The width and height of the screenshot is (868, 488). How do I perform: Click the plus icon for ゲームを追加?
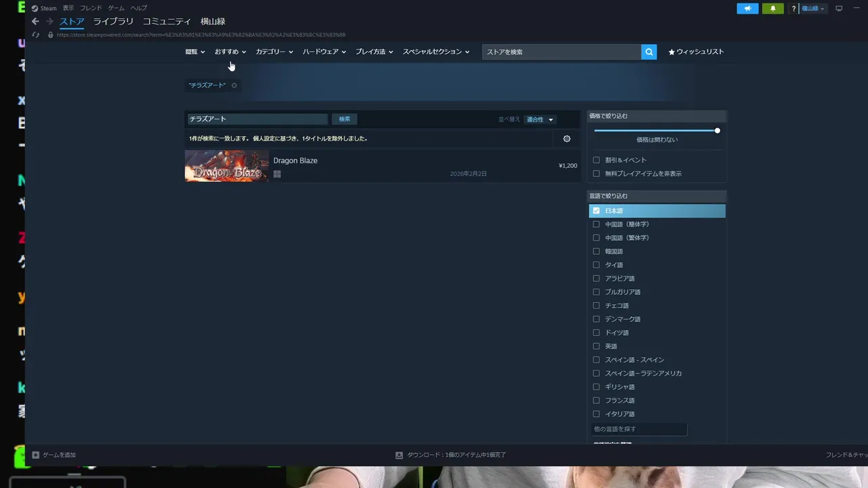(36, 455)
